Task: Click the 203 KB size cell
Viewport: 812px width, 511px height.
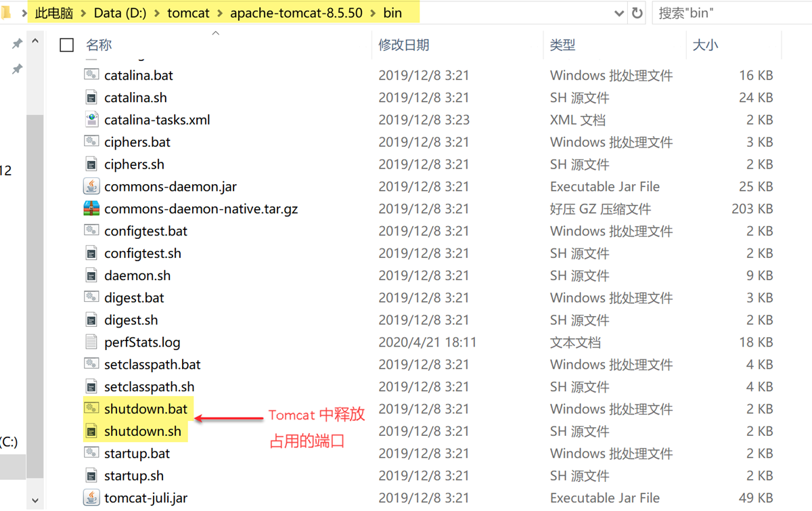Action: pos(752,208)
